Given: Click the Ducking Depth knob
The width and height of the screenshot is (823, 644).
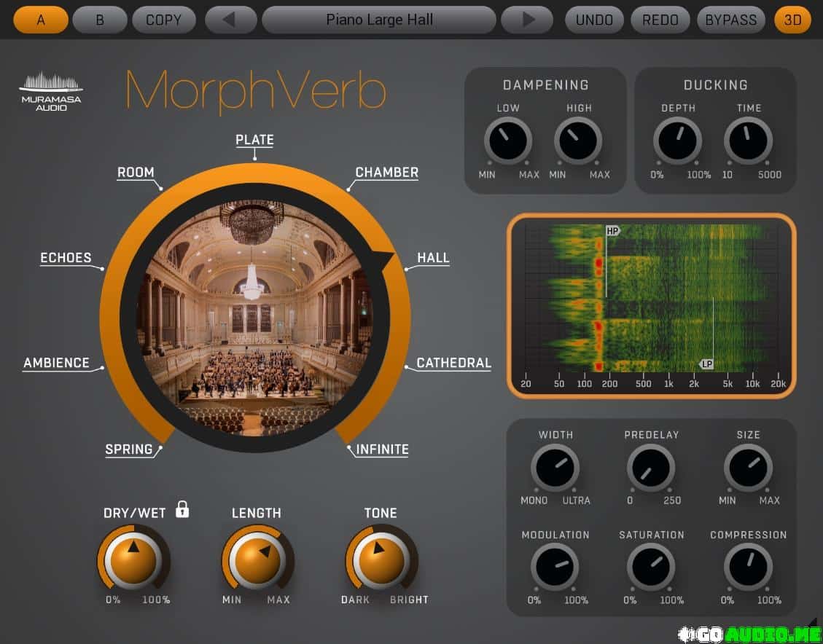Looking at the screenshot, I should (x=677, y=141).
